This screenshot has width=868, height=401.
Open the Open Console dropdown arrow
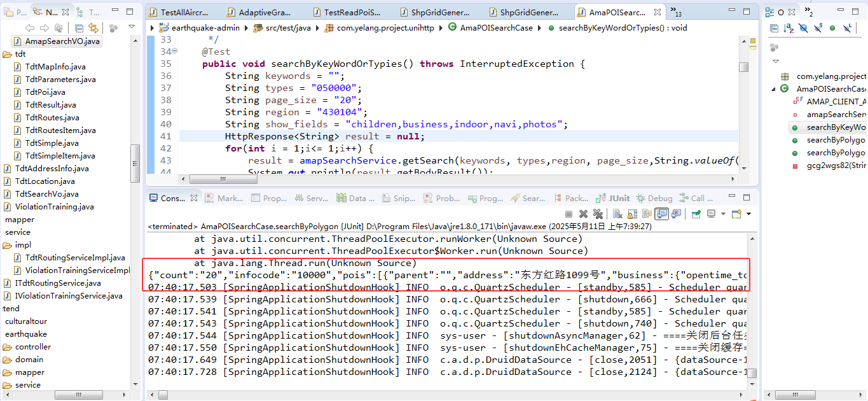pos(748,215)
